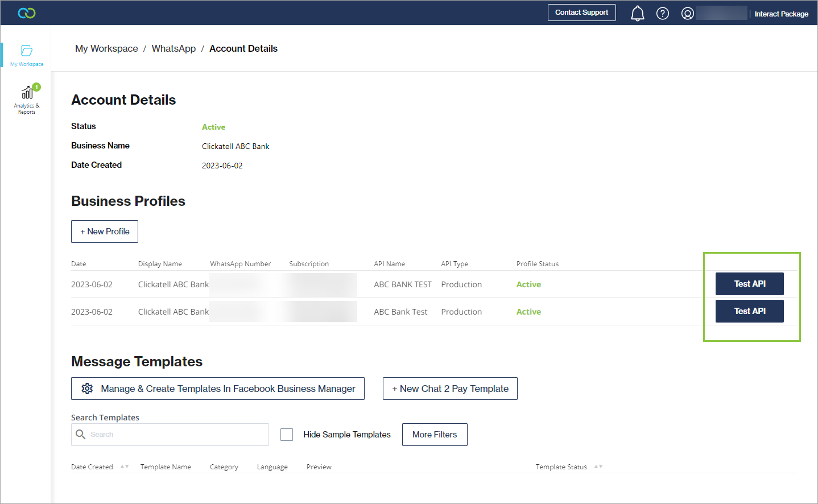
Task: Click the search magnifier icon in templates
Action: [x=81, y=435]
